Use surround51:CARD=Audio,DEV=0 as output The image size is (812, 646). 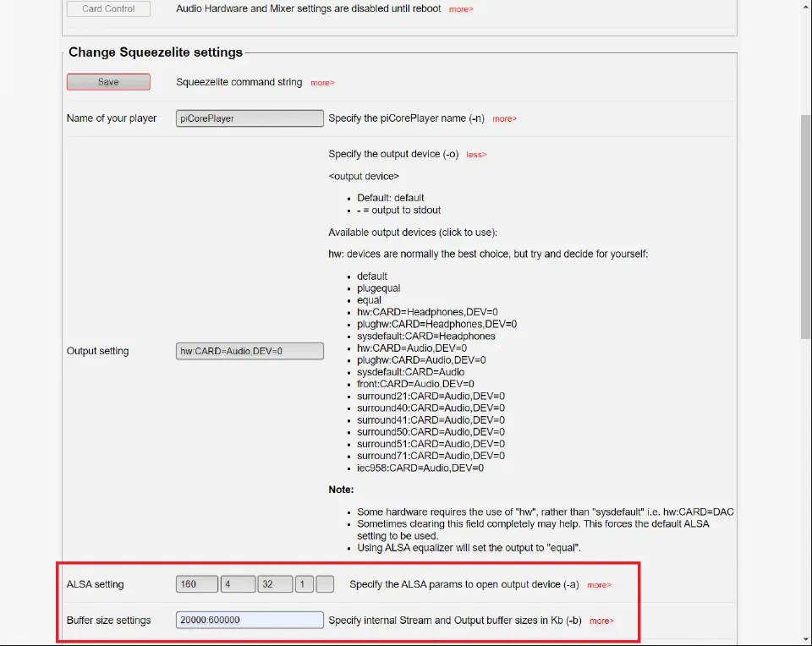pos(431,444)
